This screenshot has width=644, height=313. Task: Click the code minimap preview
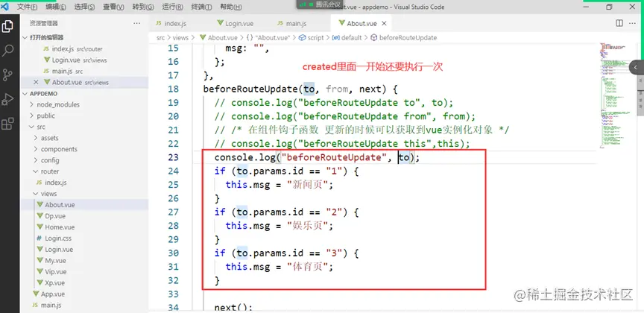(x=613, y=95)
